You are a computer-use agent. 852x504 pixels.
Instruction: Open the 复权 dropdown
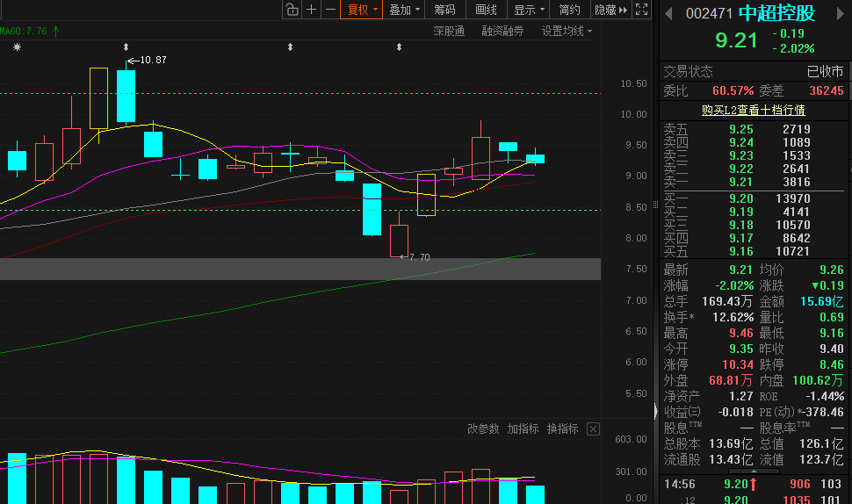point(362,10)
